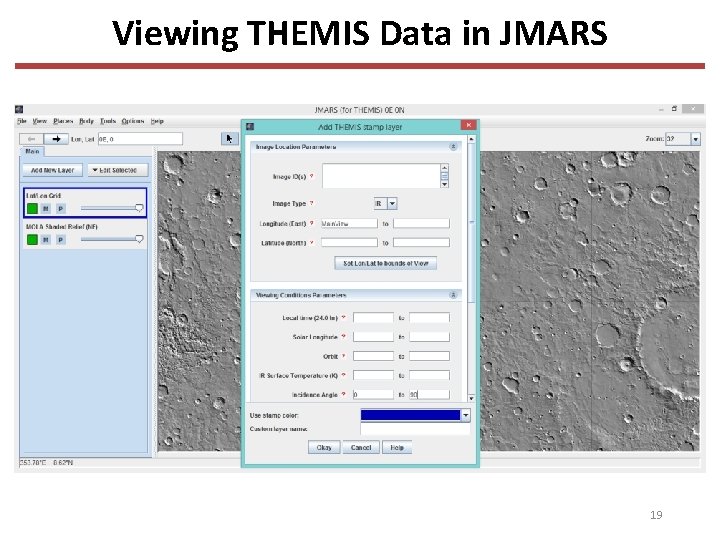720x540 pixels.
Task: Toggle green visibility square of MOLA Shaded Relief layer
Action: click(x=32, y=239)
